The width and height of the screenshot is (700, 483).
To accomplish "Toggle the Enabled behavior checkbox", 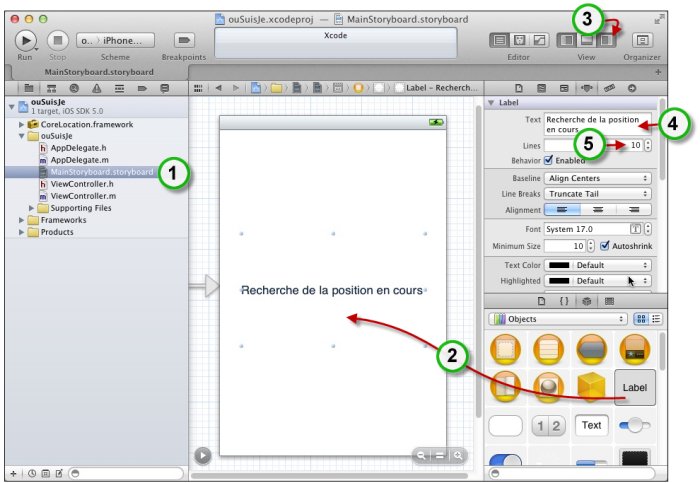I will [548, 160].
